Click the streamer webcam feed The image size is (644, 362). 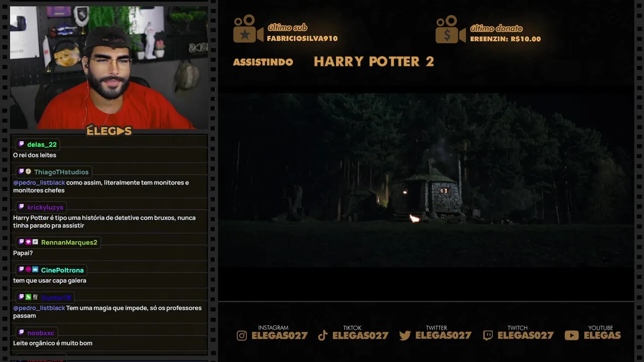[109, 67]
